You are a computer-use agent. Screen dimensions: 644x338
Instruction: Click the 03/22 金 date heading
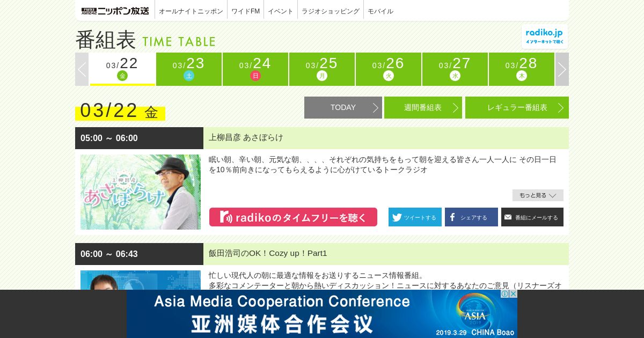pyautogui.click(x=120, y=111)
